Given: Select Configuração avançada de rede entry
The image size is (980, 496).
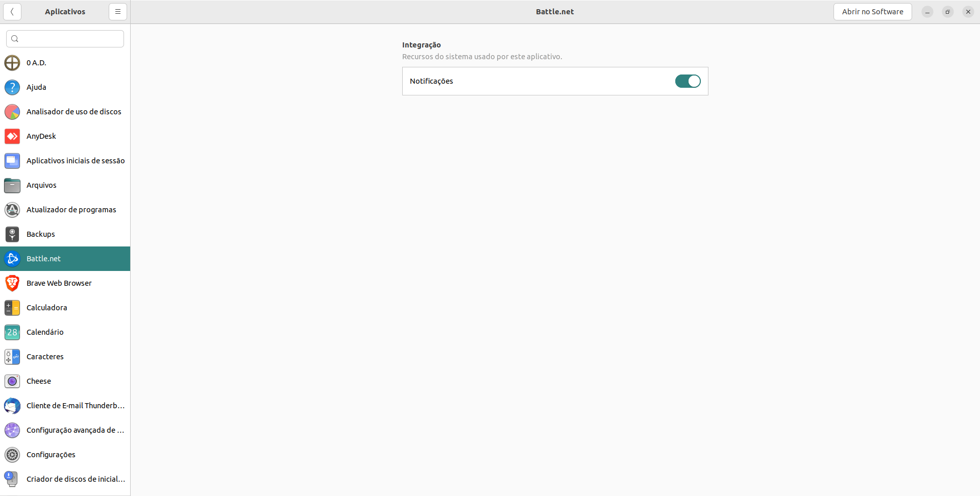Looking at the screenshot, I should (x=65, y=430).
